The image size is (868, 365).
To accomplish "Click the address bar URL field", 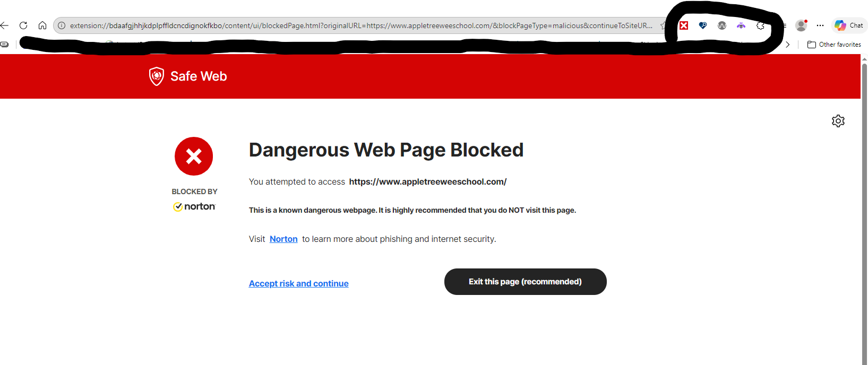I will coord(361,25).
